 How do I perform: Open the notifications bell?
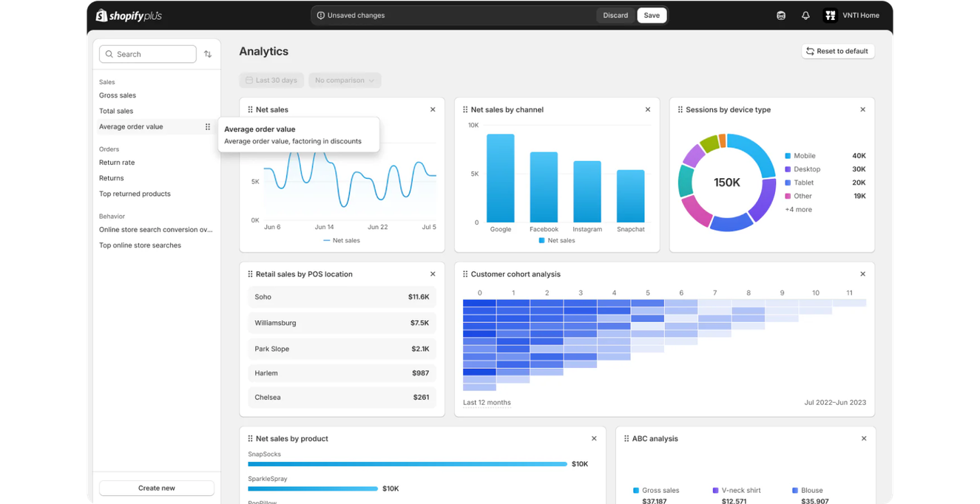(805, 16)
